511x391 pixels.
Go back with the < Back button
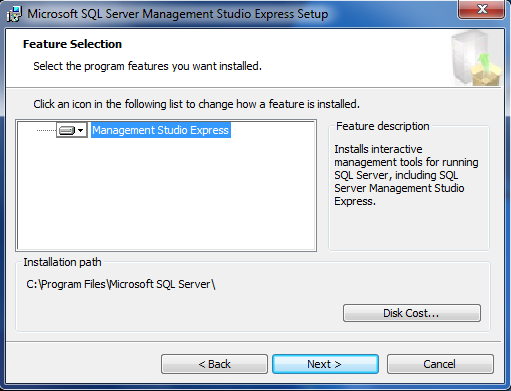pyautogui.click(x=214, y=364)
